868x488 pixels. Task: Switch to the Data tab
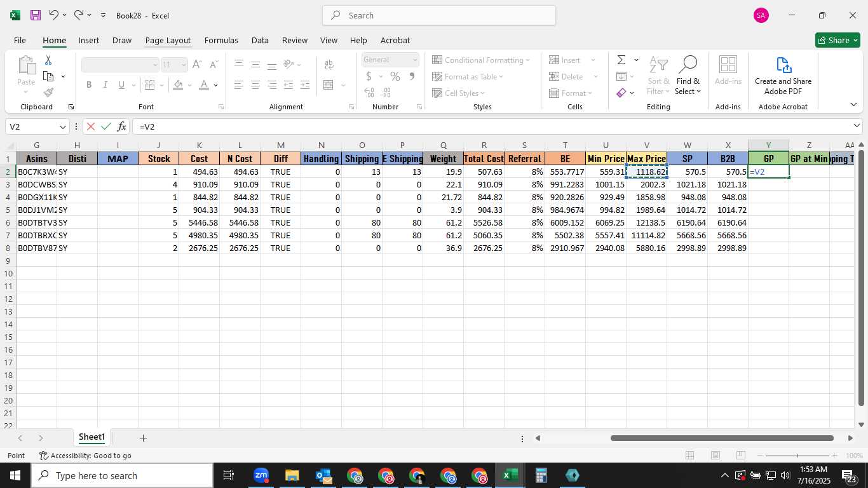(x=260, y=40)
